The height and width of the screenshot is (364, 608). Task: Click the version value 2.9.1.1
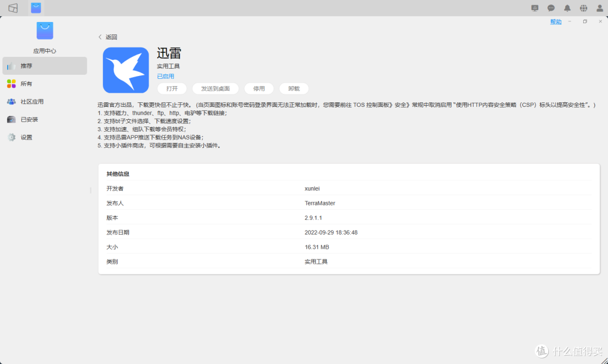click(x=314, y=218)
